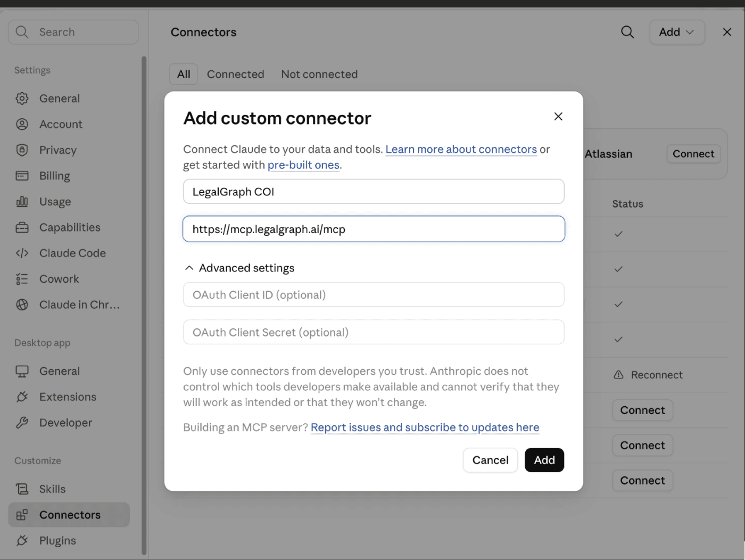The image size is (745, 560).
Task: Open pre-built ones link
Action: (x=303, y=165)
